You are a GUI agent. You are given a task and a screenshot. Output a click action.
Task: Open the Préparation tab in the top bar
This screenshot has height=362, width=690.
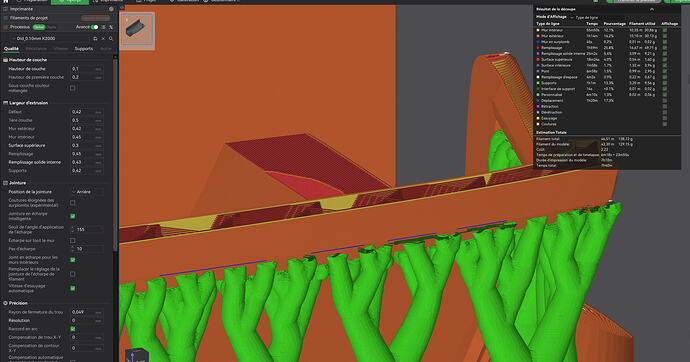32,1
